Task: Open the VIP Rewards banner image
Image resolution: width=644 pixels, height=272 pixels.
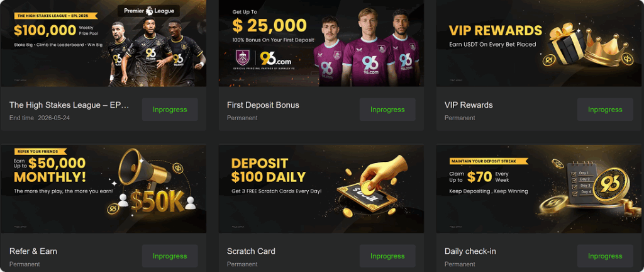Action: tap(539, 43)
